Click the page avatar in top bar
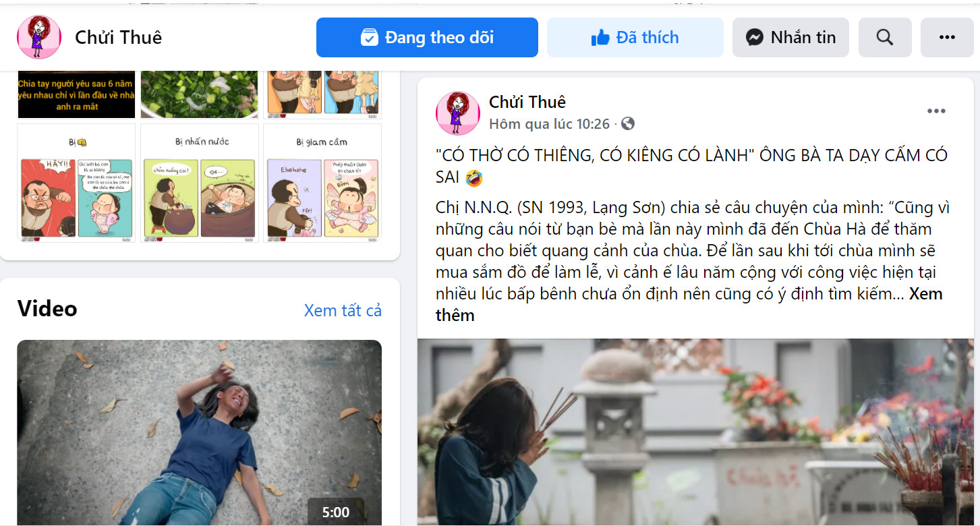980x526 pixels. [x=39, y=37]
